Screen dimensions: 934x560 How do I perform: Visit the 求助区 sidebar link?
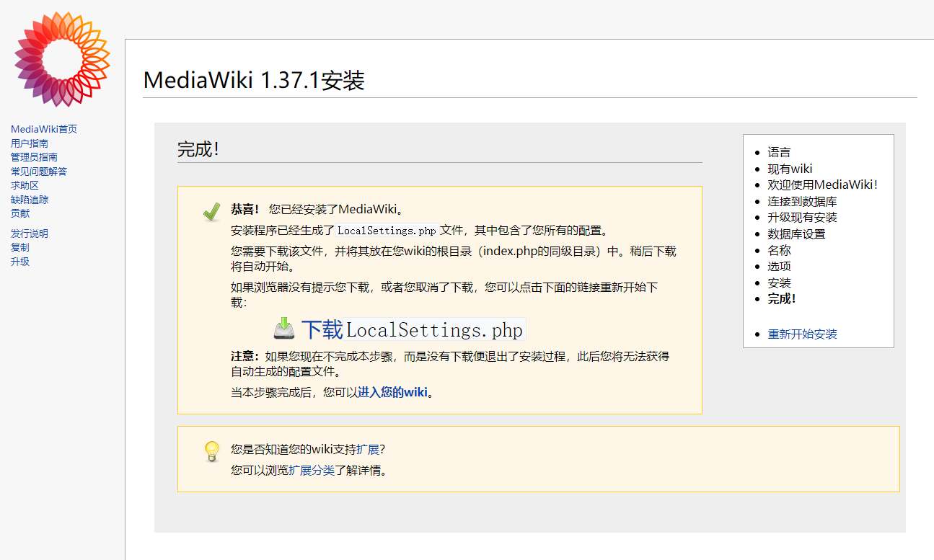(x=25, y=185)
